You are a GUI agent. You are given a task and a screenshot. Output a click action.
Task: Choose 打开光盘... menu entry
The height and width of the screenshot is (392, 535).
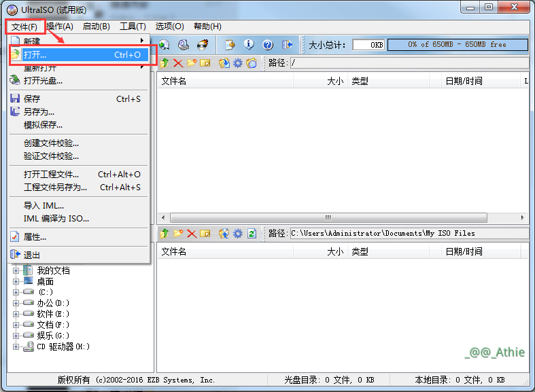pos(79,81)
